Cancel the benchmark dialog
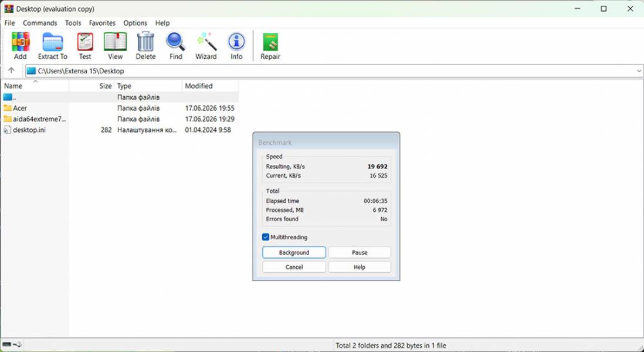Image resolution: width=644 pixels, height=352 pixels. coord(294,267)
